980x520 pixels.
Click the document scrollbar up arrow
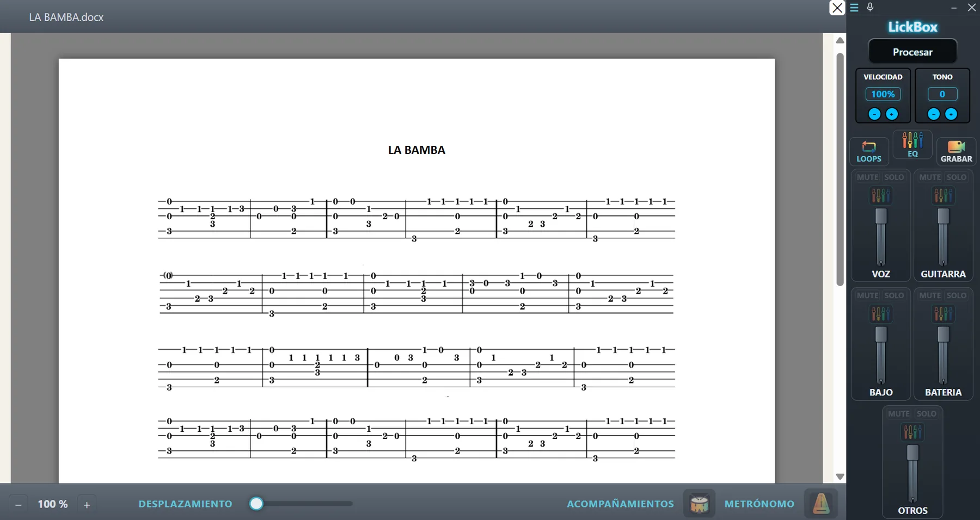pyautogui.click(x=840, y=40)
